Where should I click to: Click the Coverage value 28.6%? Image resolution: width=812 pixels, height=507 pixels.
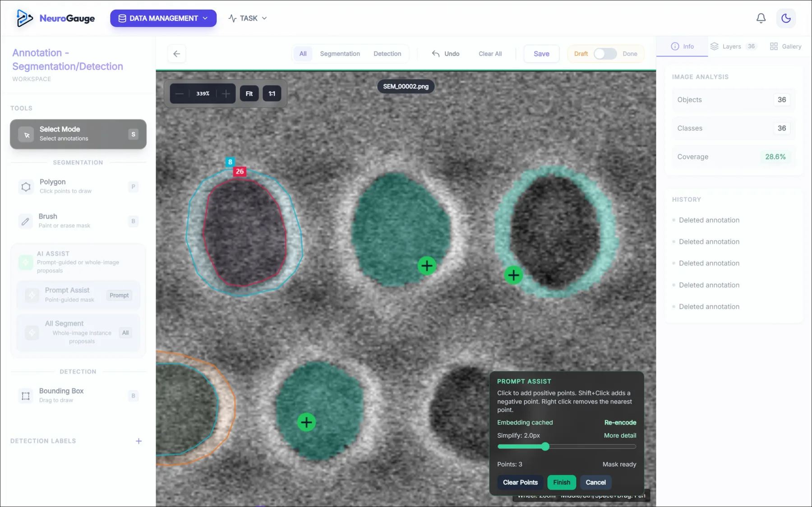[775, 157]
